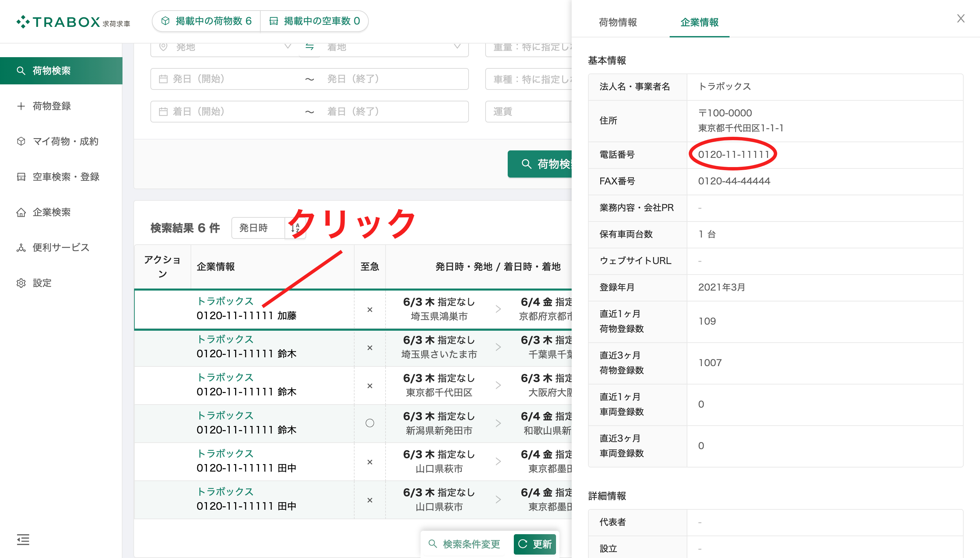
Task: Click the arrow chevron in 新潟県新発田市 row
Action: 498,423
